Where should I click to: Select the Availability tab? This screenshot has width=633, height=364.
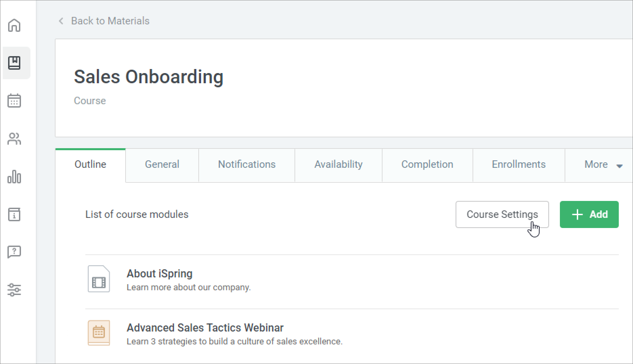coord(338,165)
